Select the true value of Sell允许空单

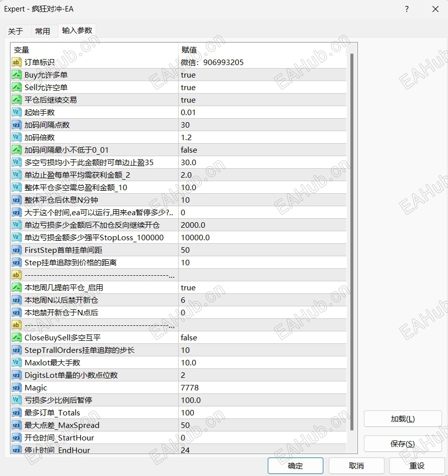pyautogui.click(x=188, y=88)
